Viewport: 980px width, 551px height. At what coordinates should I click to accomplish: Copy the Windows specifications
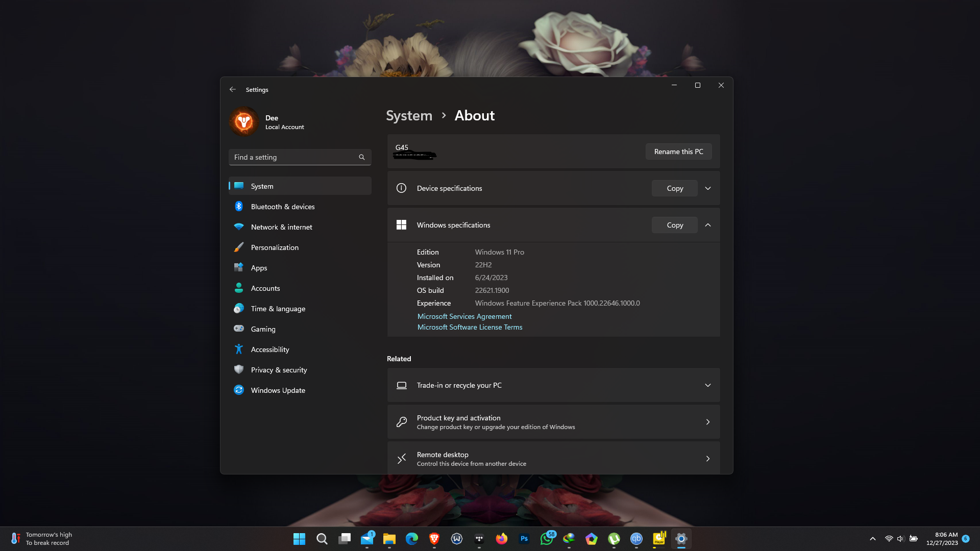[x=675, y=225]
